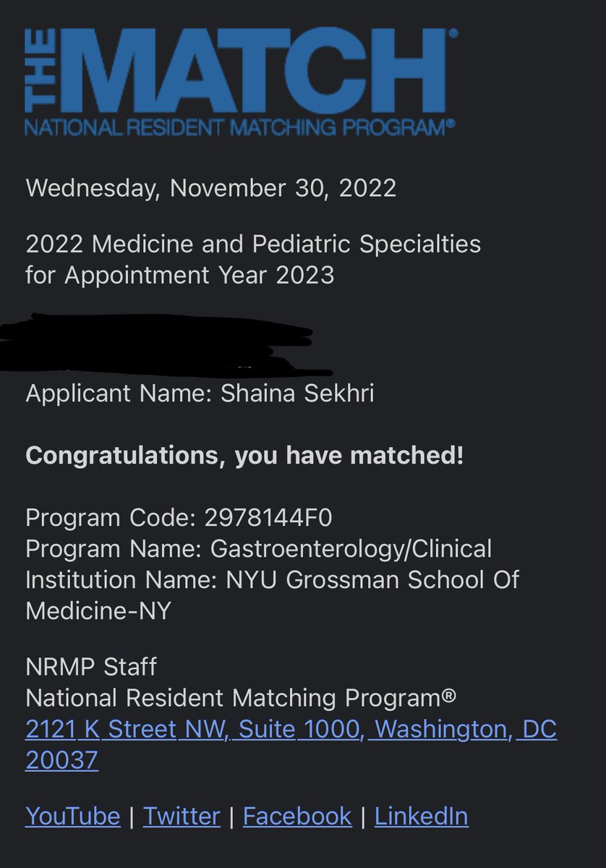This screenshot has width=606, height=868.
Task: Click the Congratulations, you have matched! text
Action: click(244, 456)
